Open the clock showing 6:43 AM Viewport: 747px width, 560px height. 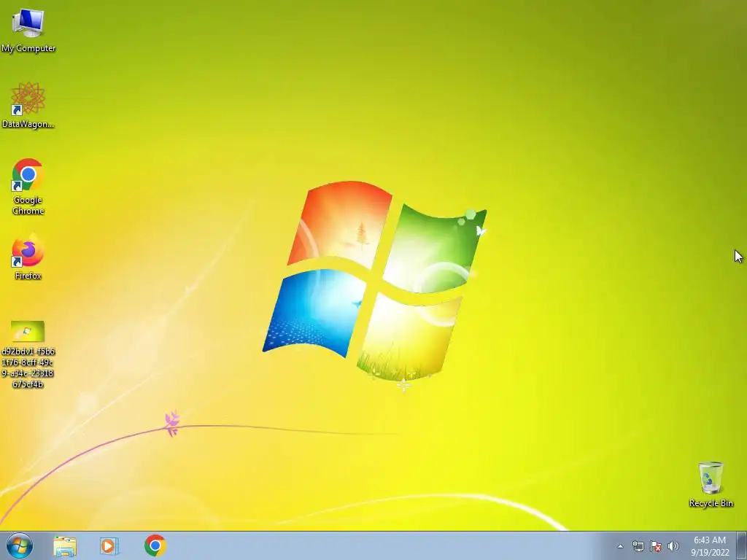point(710,546)
